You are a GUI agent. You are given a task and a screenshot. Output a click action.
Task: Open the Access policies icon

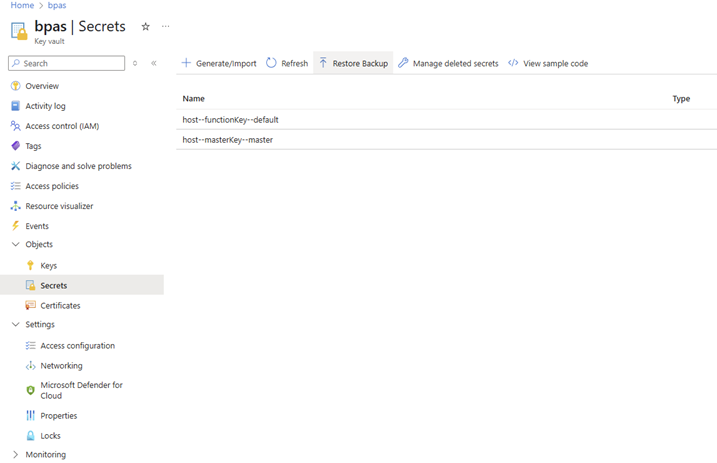tap(16, 186)
